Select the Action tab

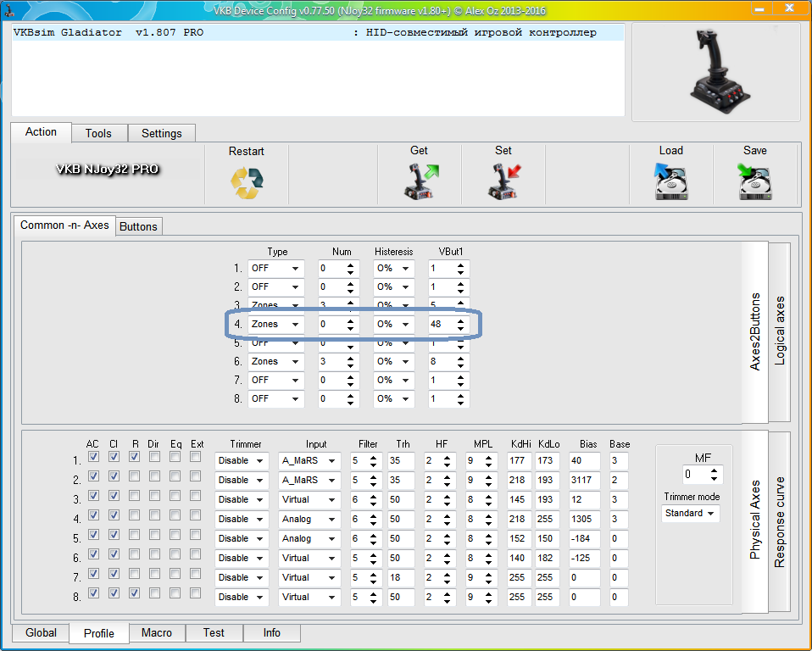click(41, 132)
